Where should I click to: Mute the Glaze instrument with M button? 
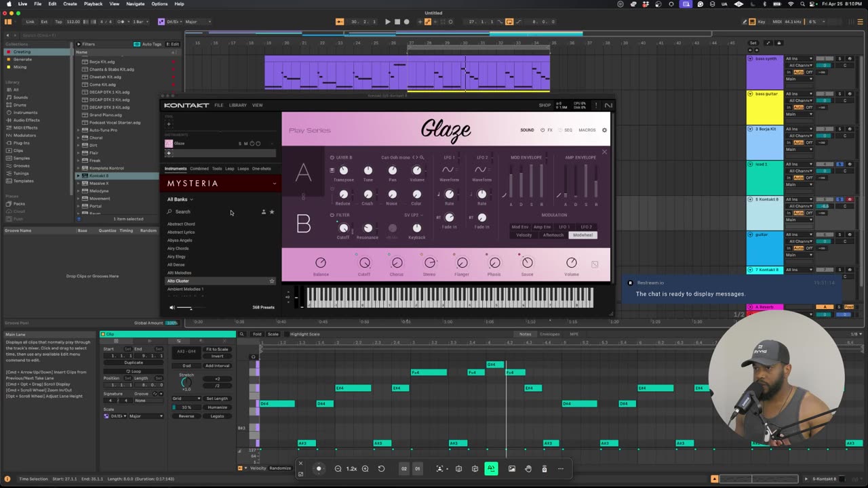245,143
